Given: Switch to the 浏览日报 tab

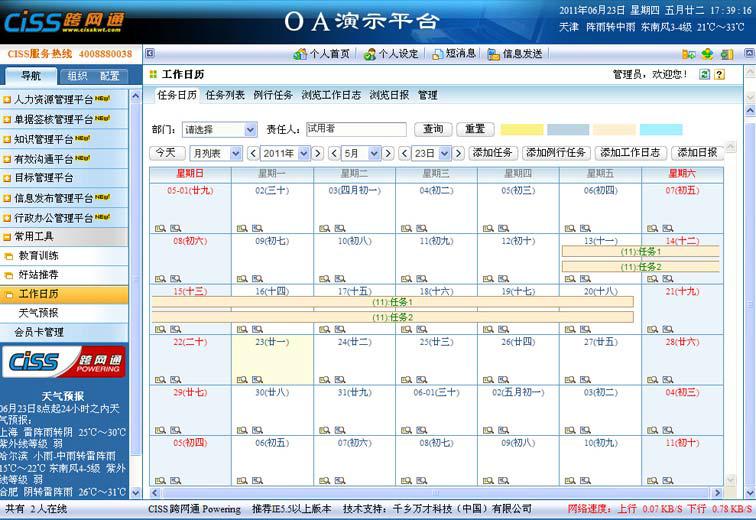Looking at the screenshot, I should [389, 95].
